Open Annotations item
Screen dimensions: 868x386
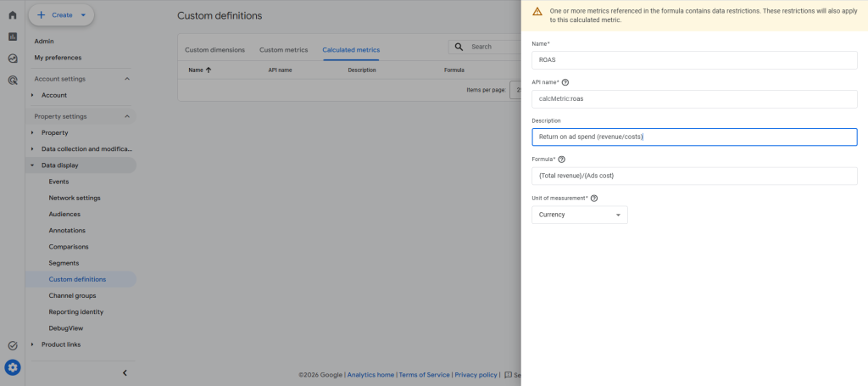coord(67,231)
